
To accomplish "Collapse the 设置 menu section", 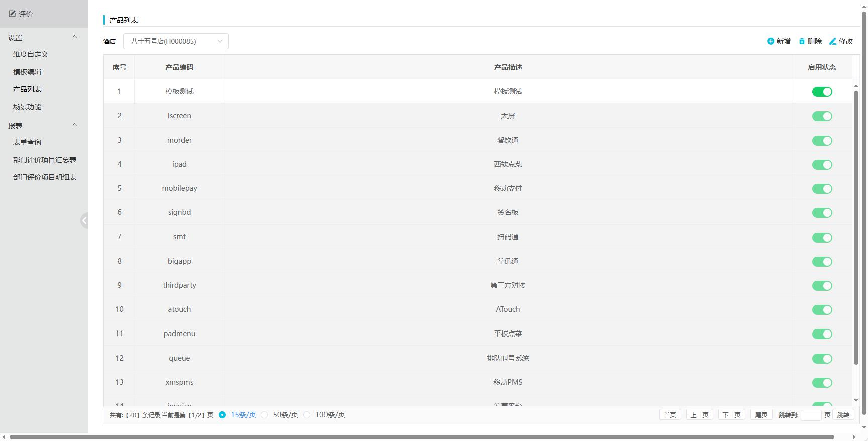I will (x=75, y=37).
